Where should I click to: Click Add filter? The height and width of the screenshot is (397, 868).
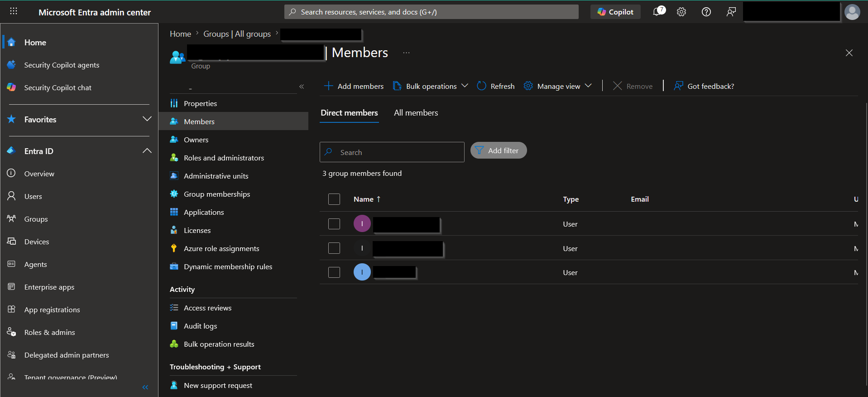(x=499, y=150)
